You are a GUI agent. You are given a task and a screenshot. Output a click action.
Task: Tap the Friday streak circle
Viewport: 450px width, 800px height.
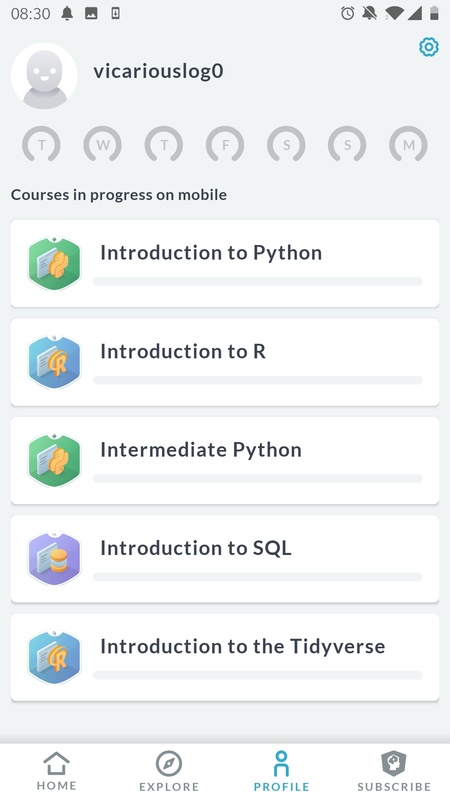click(x=225, y=145)
